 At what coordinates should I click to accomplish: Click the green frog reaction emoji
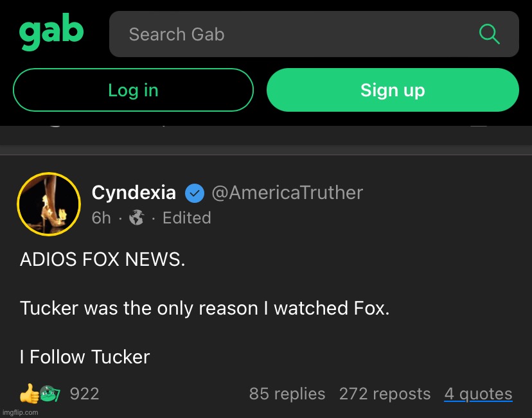[50, 393]
